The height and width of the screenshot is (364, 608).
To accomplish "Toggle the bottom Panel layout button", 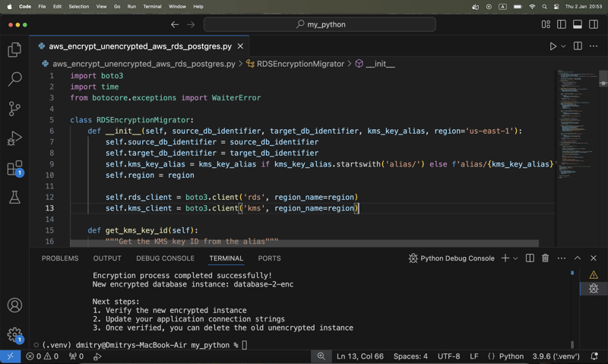I will coord(578,24).
